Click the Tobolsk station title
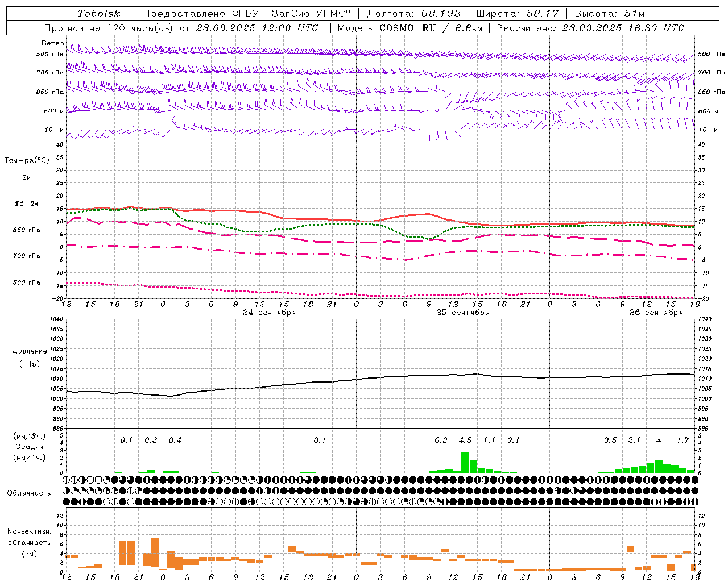 (x=99, y=14)
